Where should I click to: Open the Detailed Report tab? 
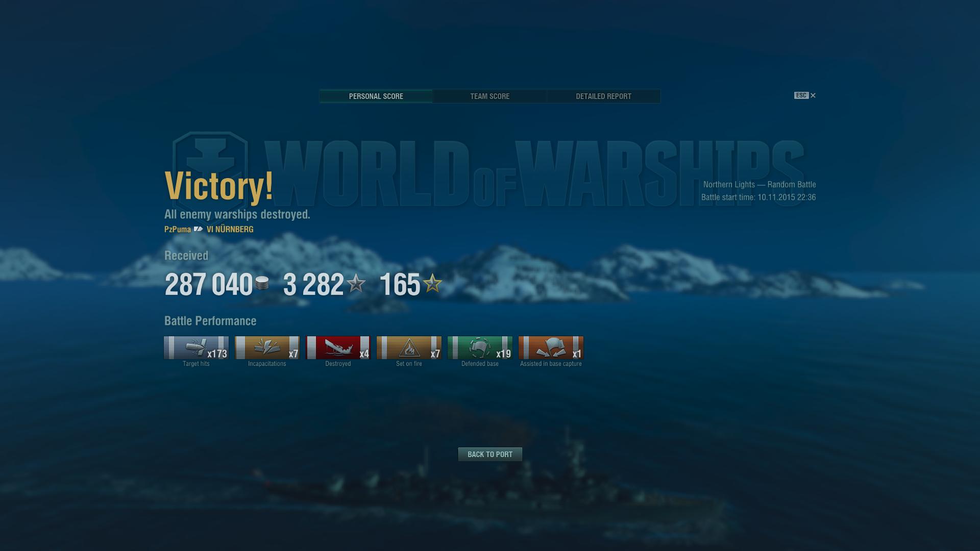click(604, 96)
